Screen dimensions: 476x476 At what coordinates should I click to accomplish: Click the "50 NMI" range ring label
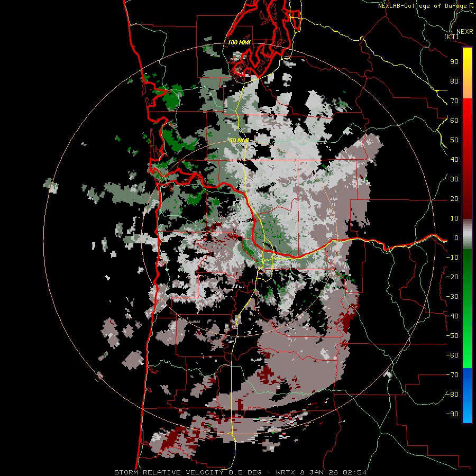tap(239, 140)
